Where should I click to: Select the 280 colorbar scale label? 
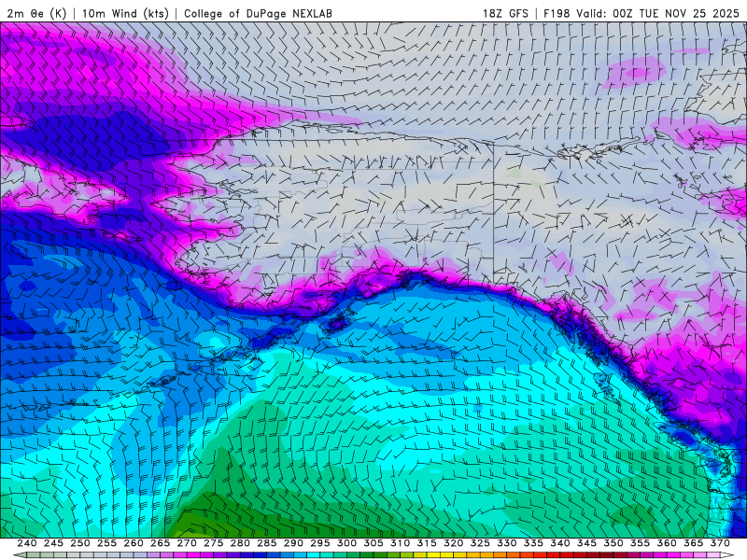pos(240,543)
